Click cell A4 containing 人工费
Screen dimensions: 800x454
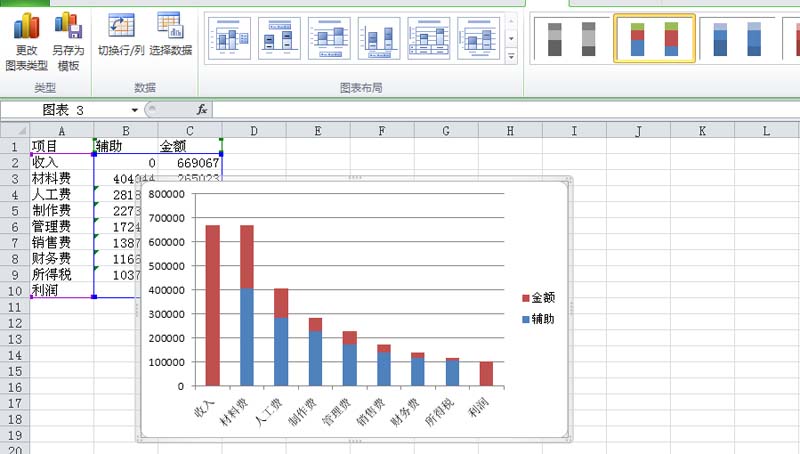(x=62, y=194)
